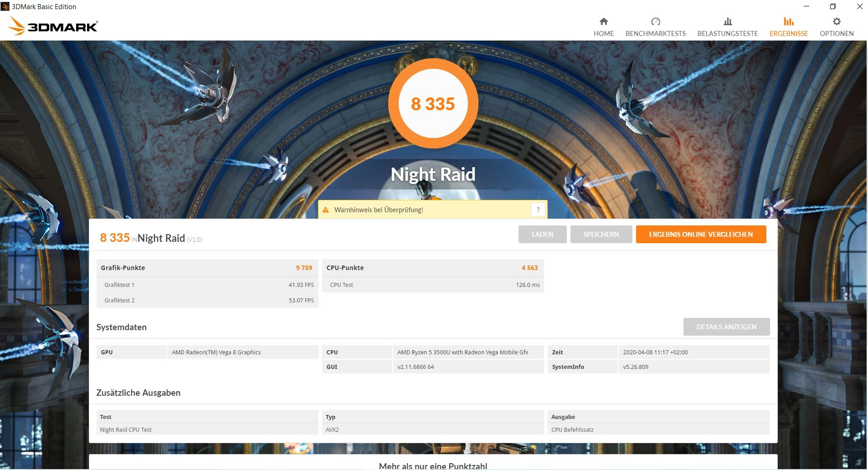Click the LADEN button
The image size is (868, 470).
[x=542, y=235]
